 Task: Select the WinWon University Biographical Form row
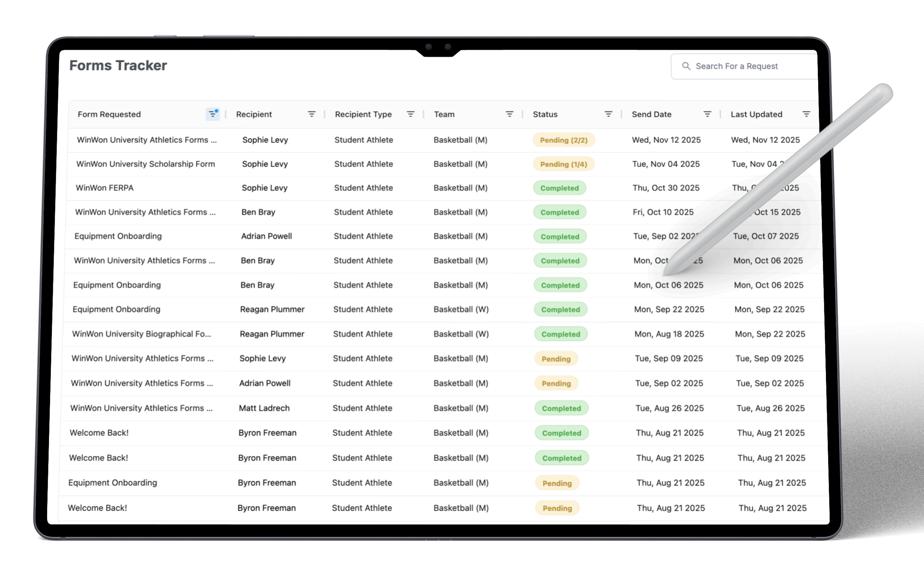tap(141, 334)
